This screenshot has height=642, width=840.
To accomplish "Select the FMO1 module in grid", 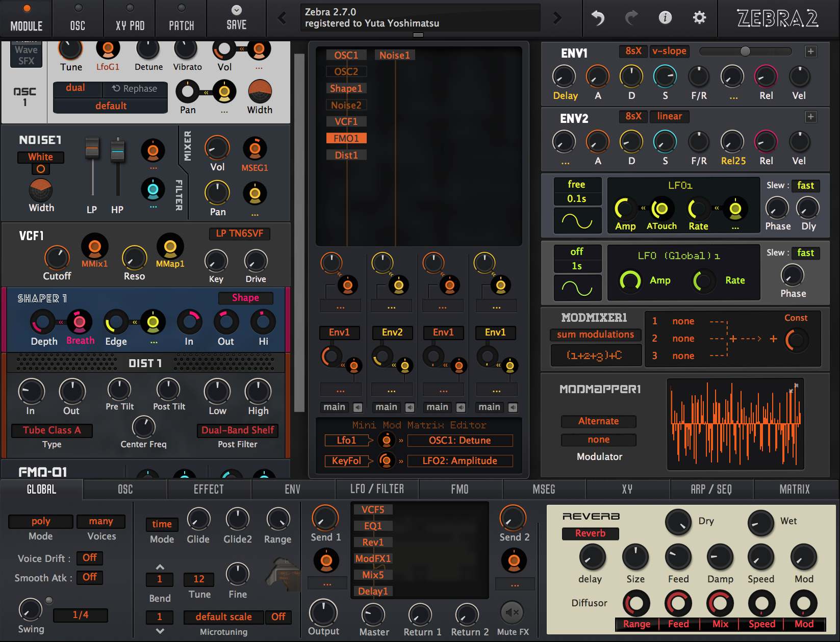I will (346, 138).
